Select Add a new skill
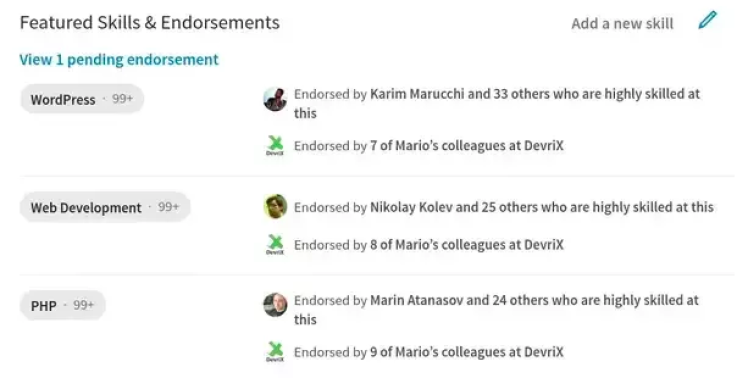Viewport: 737px width, 378px height. (622, 24)
